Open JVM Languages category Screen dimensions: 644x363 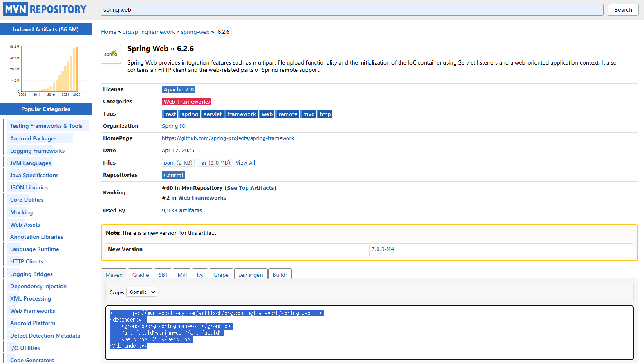coord(31,163)
